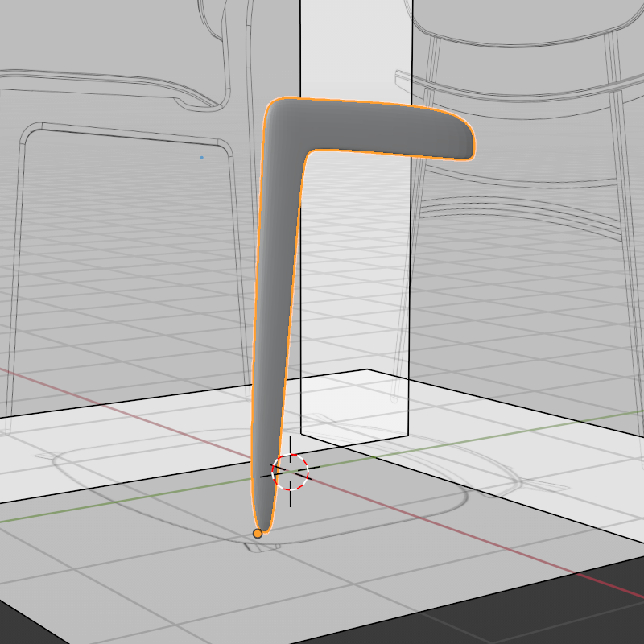Click the small blue dot on the left reference image

pos(202,157)
